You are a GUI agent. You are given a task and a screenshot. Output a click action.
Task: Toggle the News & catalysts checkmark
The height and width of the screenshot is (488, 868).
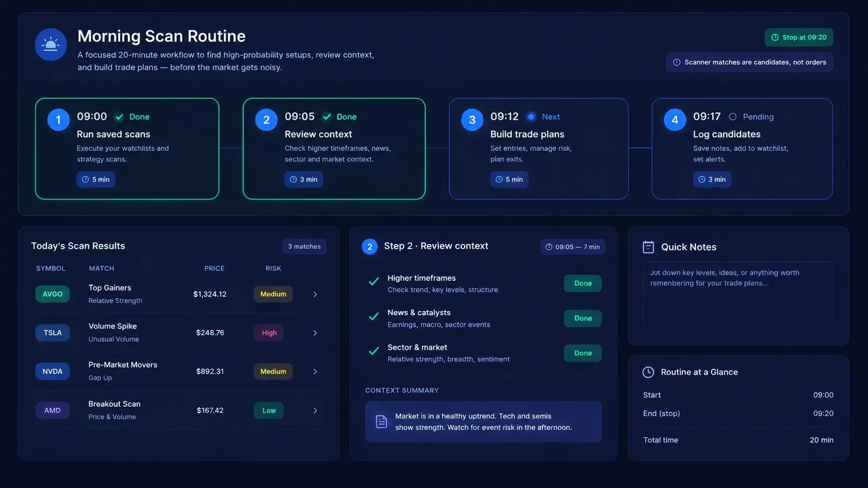(374, 316)
